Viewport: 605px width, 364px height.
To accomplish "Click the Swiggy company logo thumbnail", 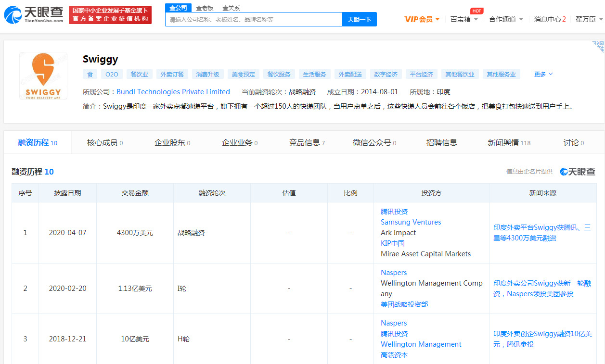I will click(43, 76).
